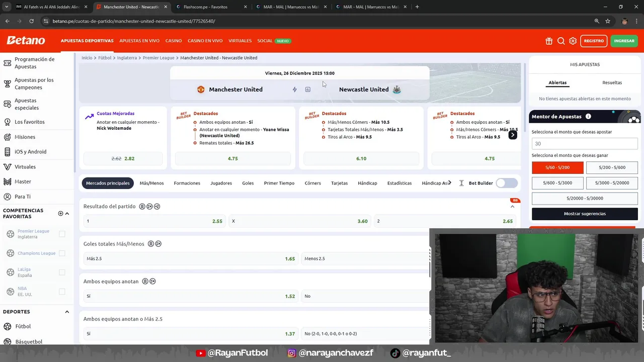Click the browser back arrow
The height and width of the screenshot is (362, 644).
click(7, 21)
